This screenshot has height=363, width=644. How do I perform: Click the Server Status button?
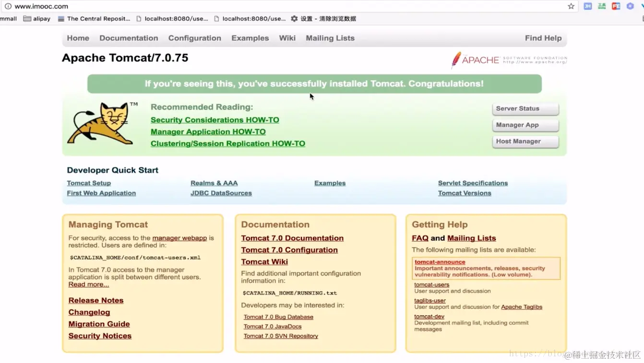point(525,109)
